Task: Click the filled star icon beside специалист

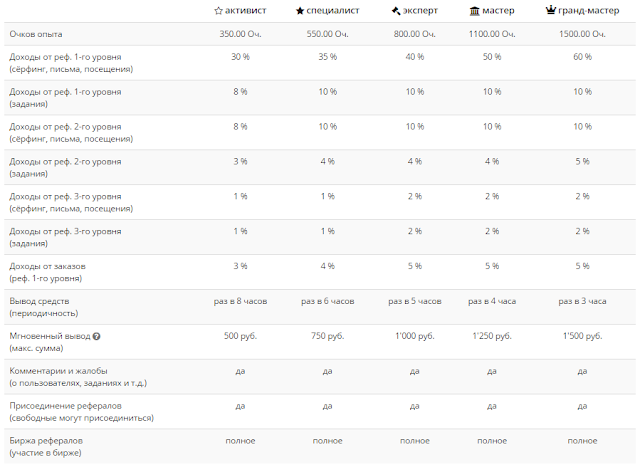Action: point(300,10)
